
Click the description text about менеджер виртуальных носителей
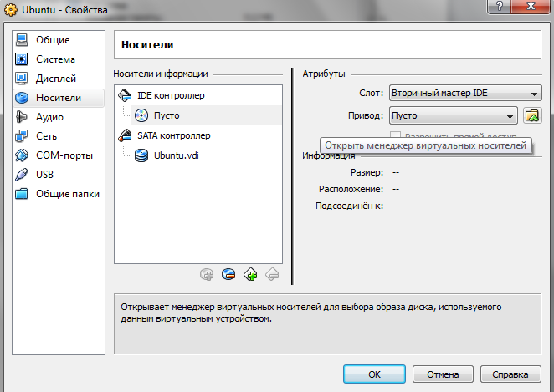(x=311, y=313)
